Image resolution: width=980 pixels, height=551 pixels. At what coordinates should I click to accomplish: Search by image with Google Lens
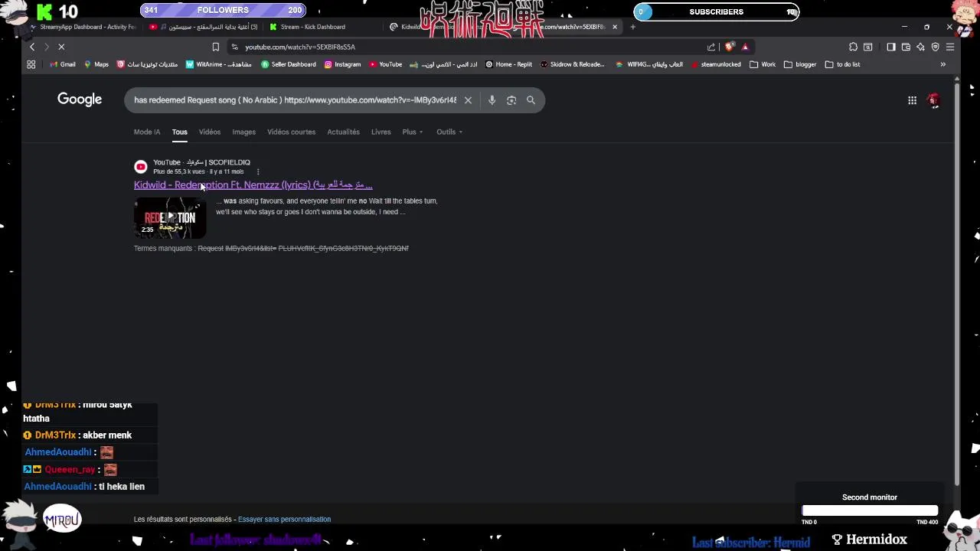[511, 100]
